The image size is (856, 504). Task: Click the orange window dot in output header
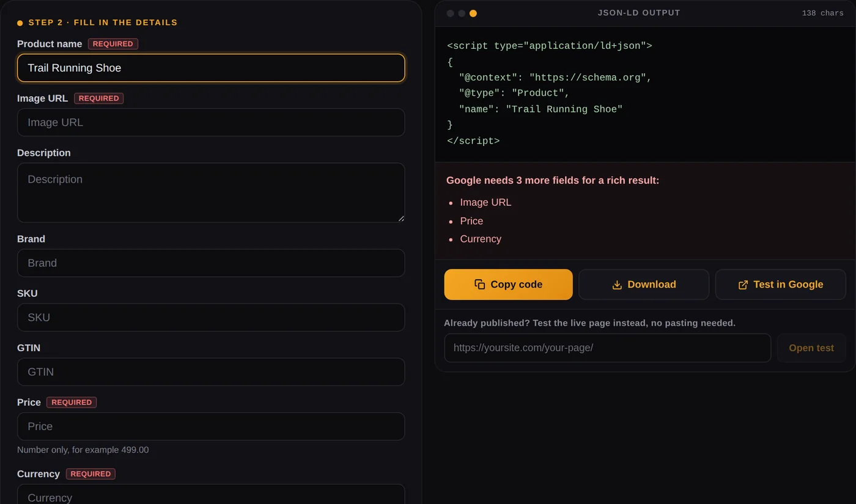click(473, 13)
